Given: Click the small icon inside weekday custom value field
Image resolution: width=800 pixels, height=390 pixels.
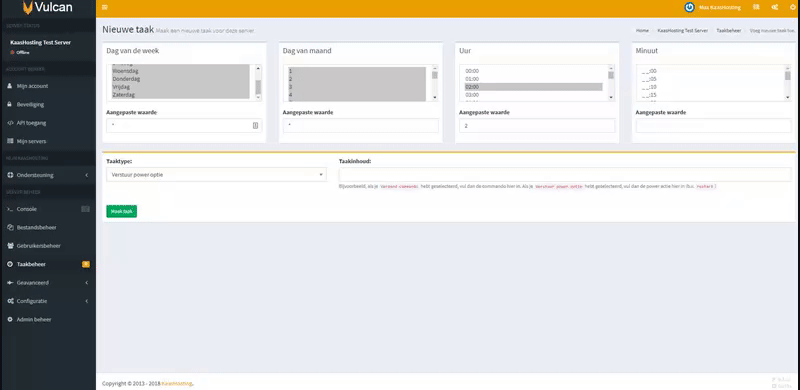Looking at the screenshot, I should pyautogui.click(x=256, y=126).
